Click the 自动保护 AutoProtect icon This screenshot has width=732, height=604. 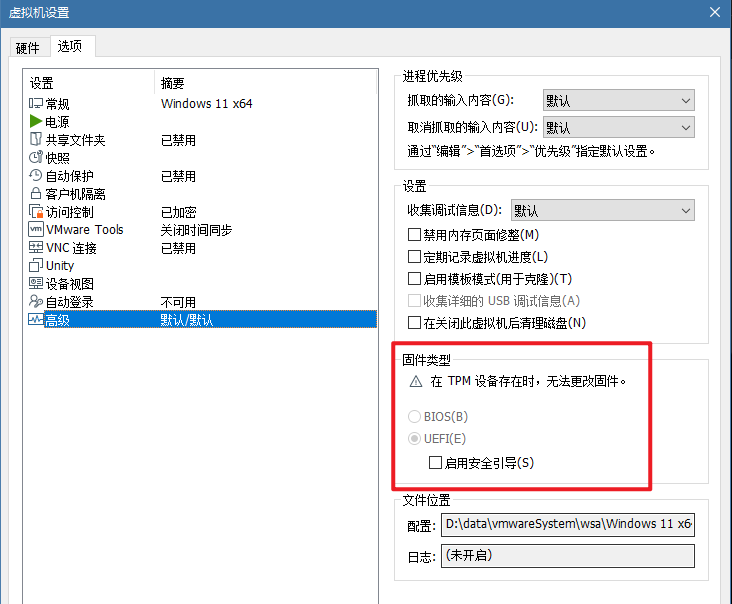point(35,176)
